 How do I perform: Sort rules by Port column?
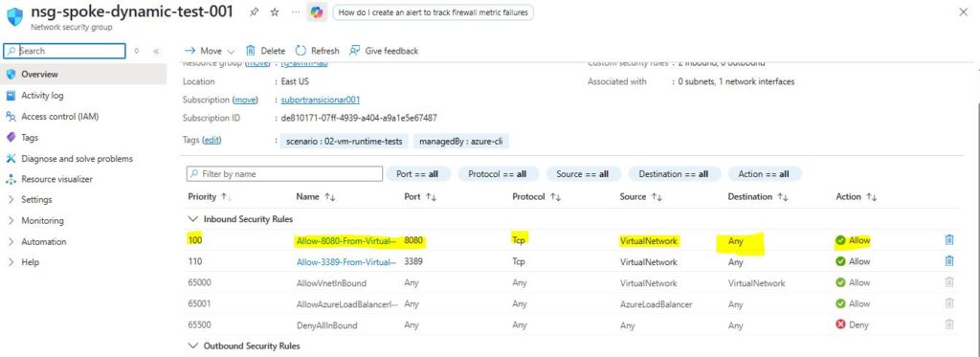pyautogui.click(x=421, y=196)
